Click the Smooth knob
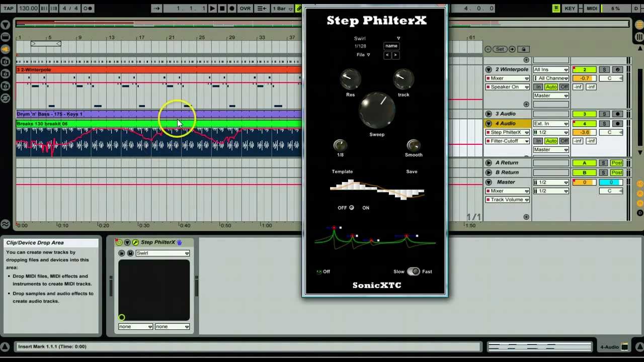 tap(414, 145)
